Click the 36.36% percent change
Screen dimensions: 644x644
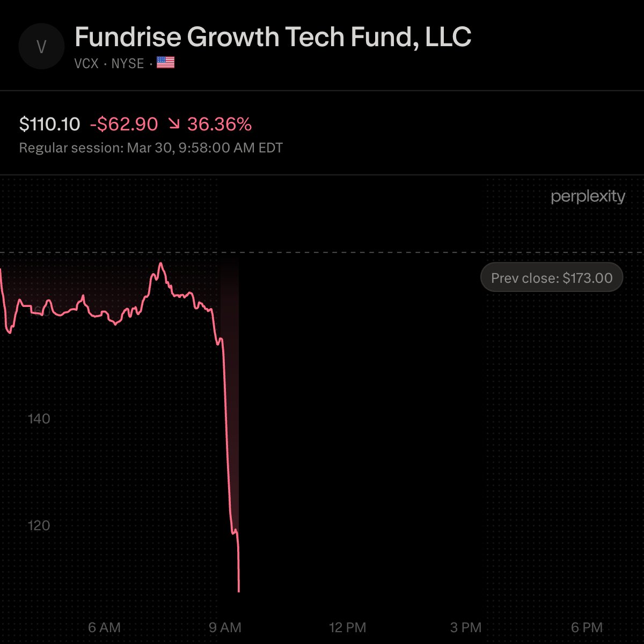219,125
